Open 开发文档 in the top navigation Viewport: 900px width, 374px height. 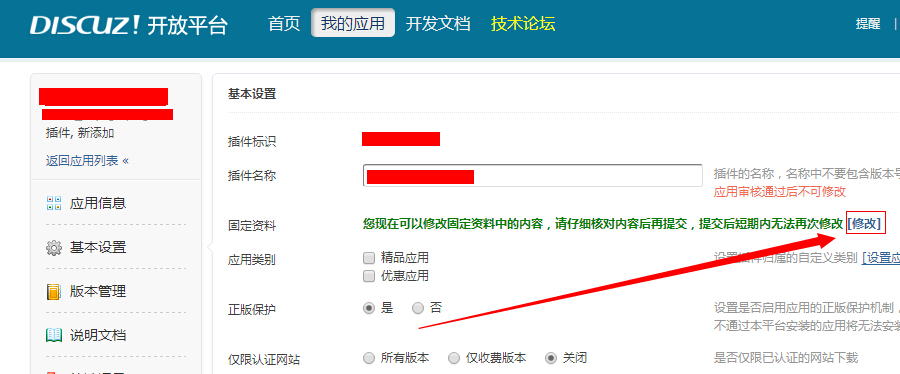click(x=438, y=24)
